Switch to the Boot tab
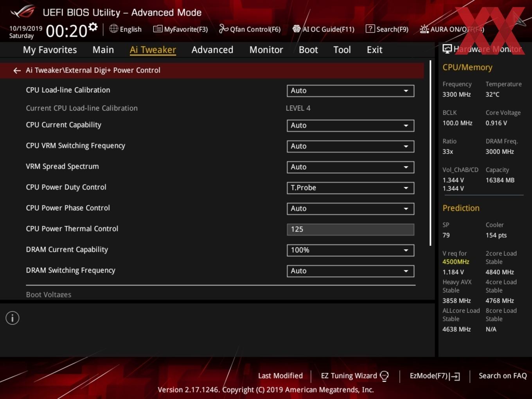 (x=308, y=50)
